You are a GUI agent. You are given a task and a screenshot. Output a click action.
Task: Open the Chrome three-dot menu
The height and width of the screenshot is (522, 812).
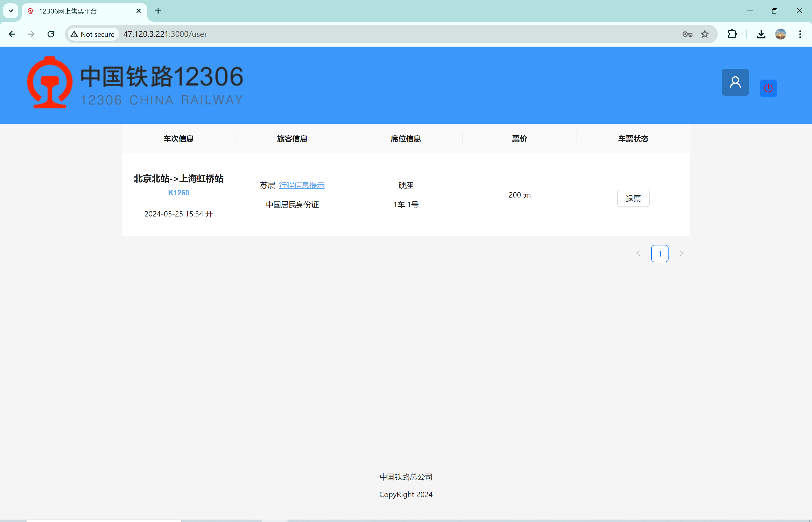[x=800, y=34]
